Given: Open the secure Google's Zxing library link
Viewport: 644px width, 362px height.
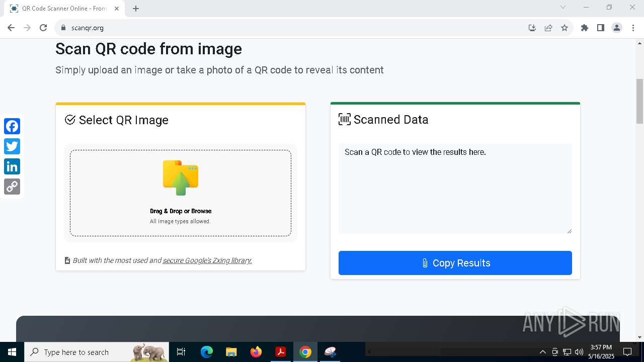Looking at the screenshot, I should [207, 260].
